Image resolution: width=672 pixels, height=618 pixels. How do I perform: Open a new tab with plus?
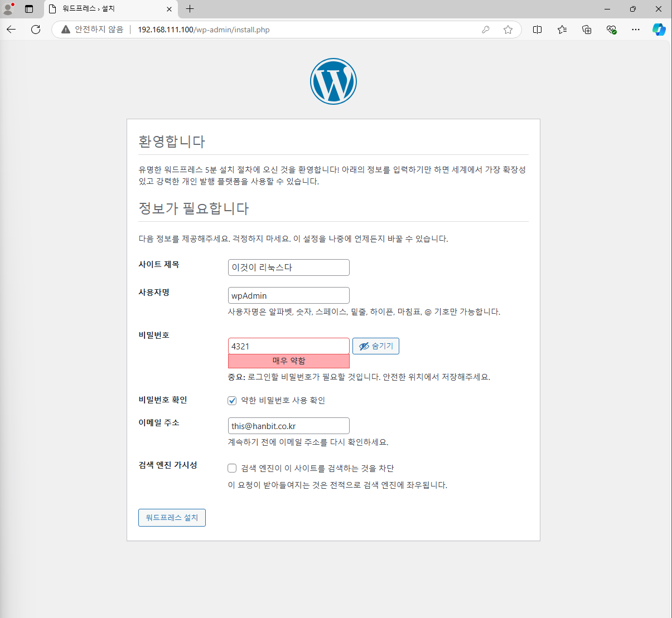pos(190,9)
